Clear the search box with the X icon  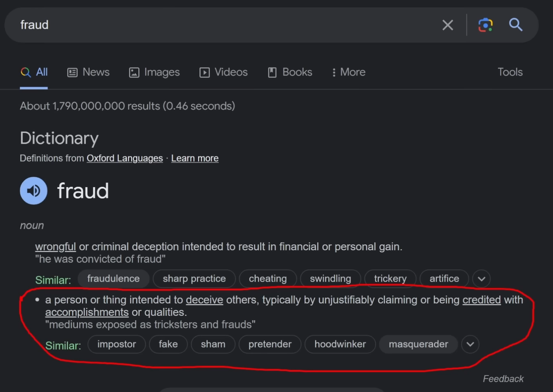coord(448,25)
